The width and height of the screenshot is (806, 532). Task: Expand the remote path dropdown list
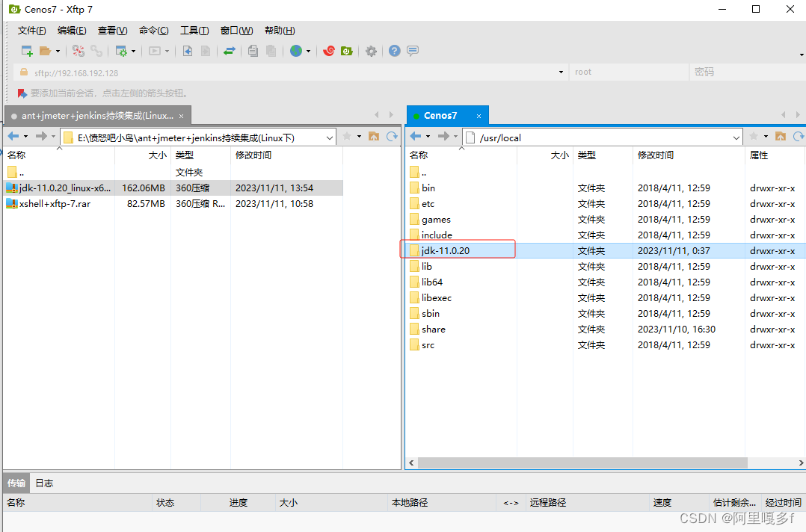[x=738, y=137]
